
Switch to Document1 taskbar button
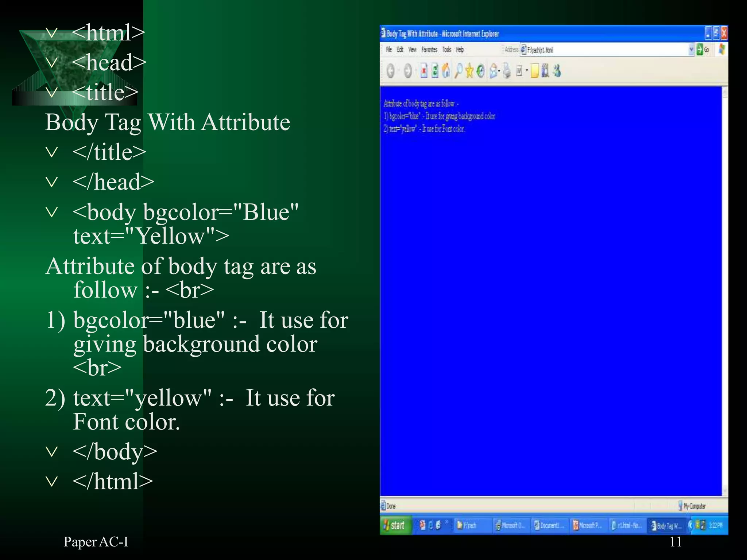point(549,525)
